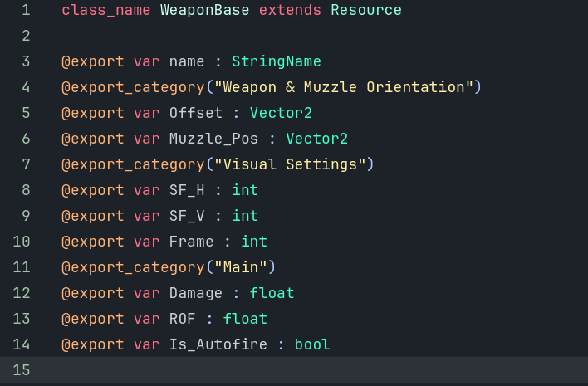Place cursor on StringName type
588x386 pixels.
pos(277,61)
